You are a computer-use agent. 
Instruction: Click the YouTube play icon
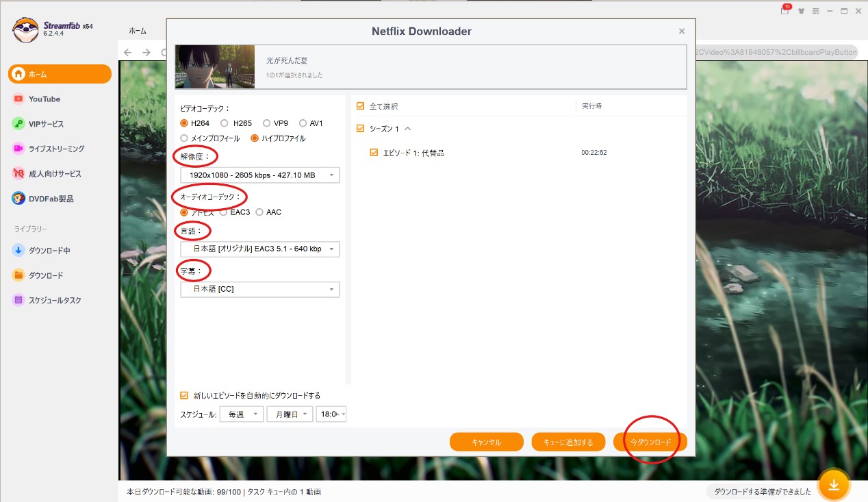click(18, 99)
